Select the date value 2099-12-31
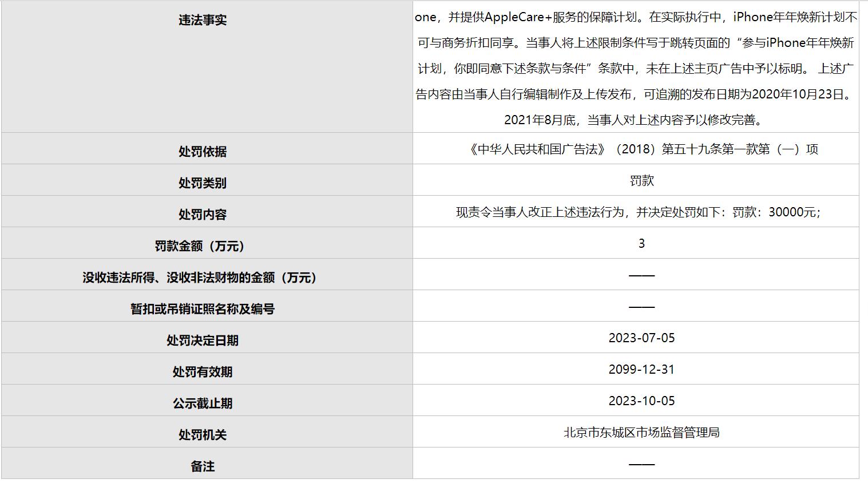Screen dimensions: 868x487 pyautogui.click(x=641, y=369)
